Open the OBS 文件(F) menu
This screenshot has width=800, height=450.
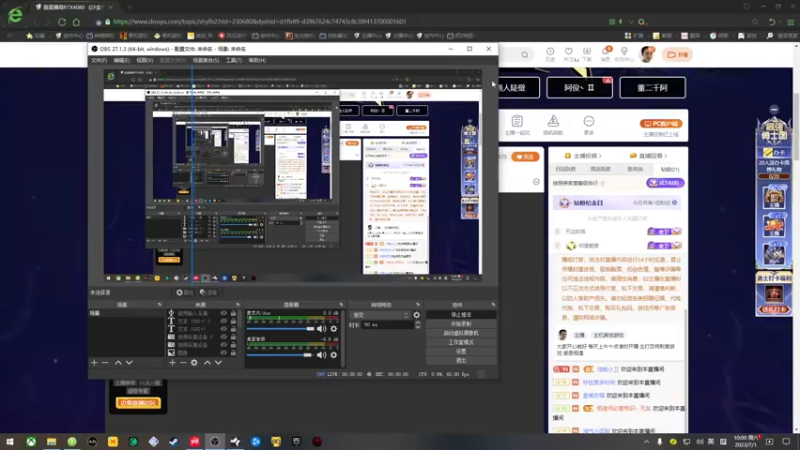click(x=98, y=60)
